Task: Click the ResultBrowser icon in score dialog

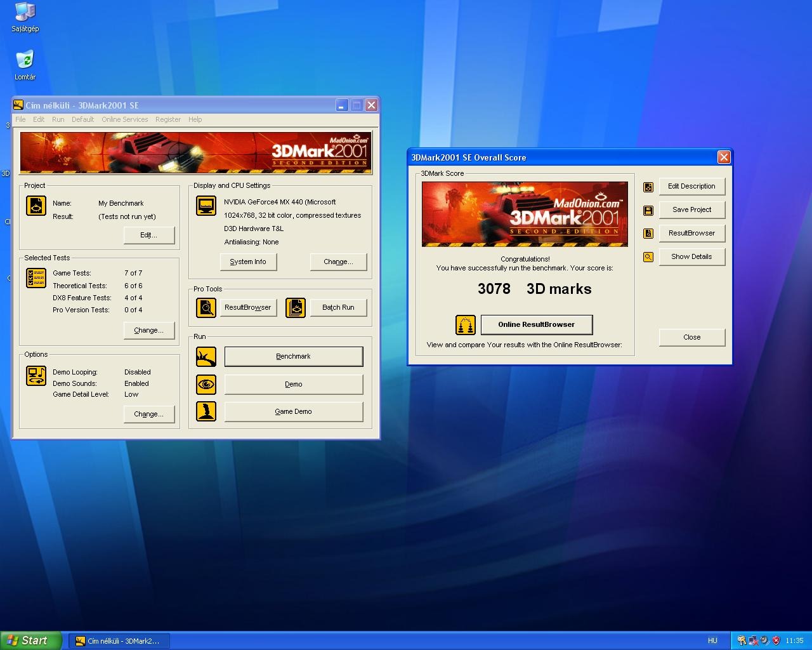Action: click(x=648, y=234)
